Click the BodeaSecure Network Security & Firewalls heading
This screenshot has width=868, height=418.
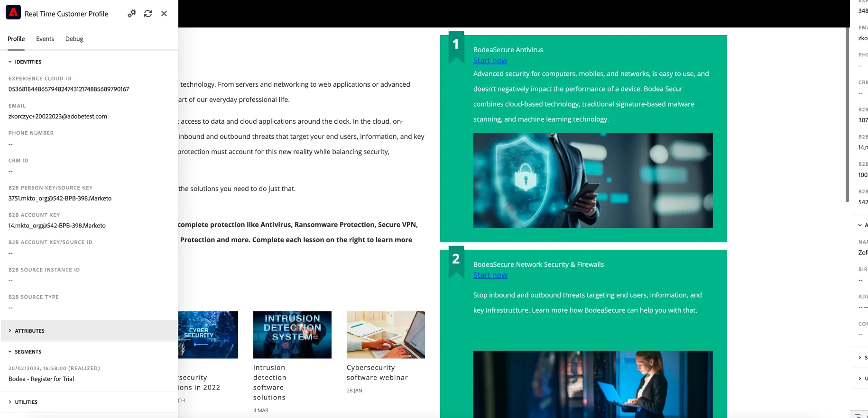pos(538,264)
